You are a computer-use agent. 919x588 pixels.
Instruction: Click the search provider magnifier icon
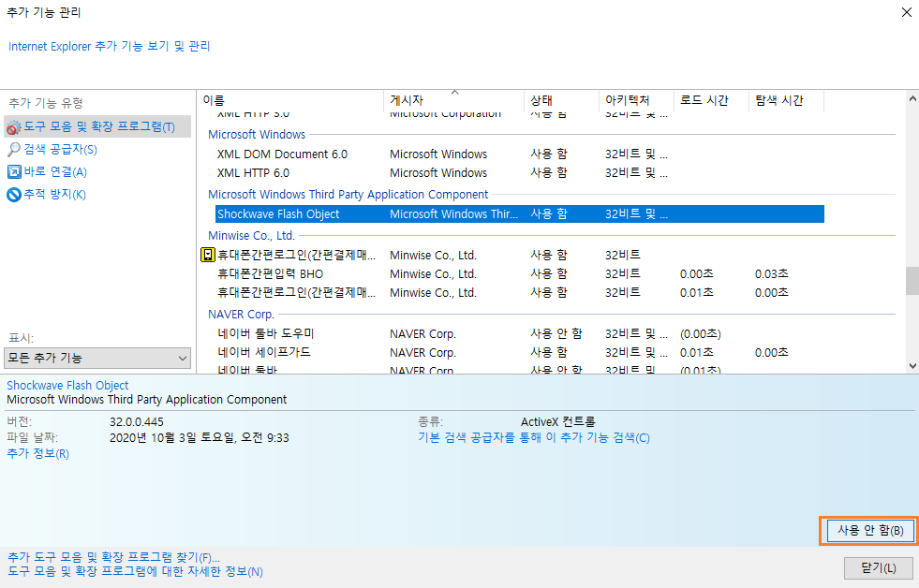13,150
